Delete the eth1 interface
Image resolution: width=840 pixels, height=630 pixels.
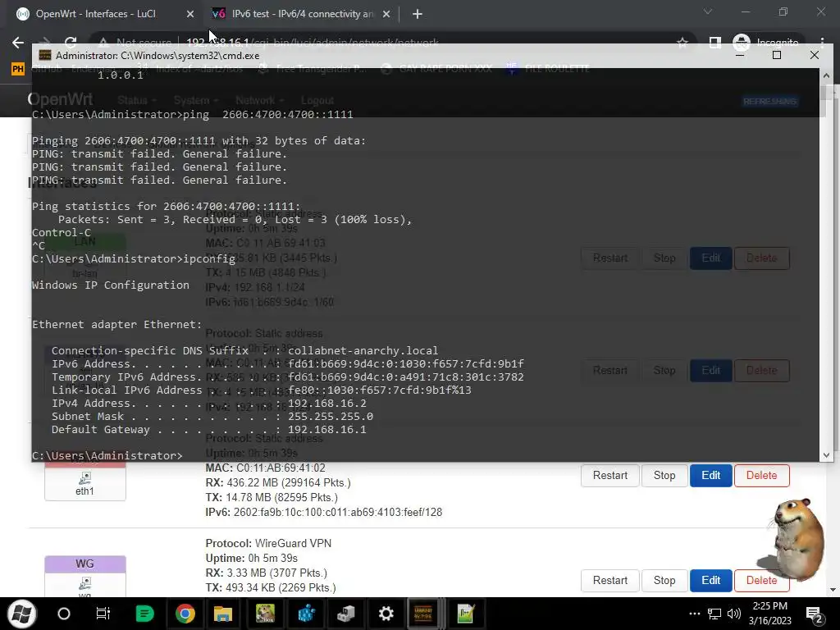(761, 476)
